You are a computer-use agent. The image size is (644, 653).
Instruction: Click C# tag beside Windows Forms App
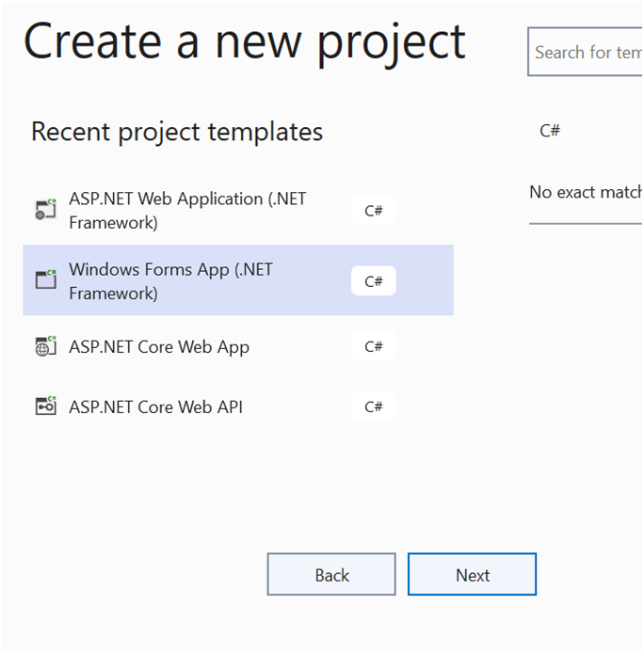(374, 281)
